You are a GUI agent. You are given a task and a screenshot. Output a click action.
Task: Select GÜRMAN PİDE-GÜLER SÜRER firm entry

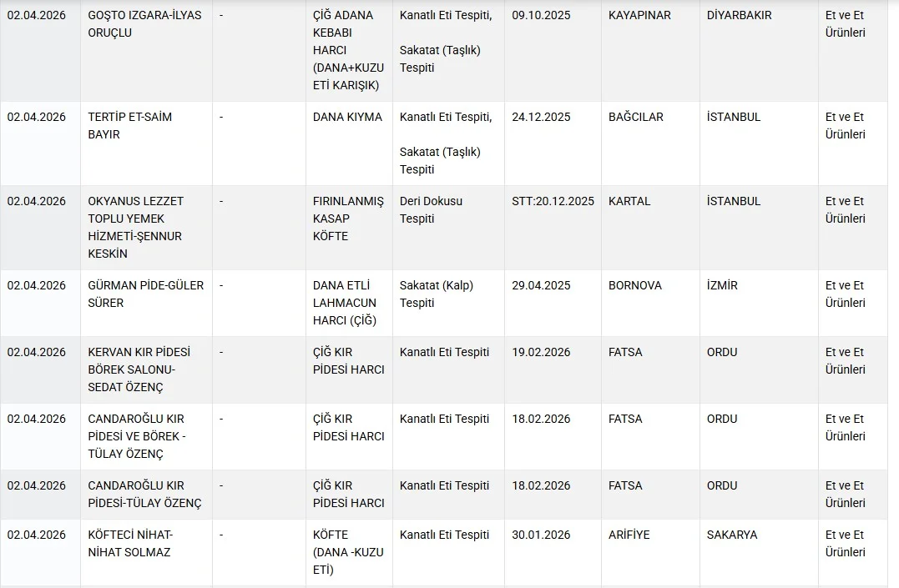tap(145, 294)
